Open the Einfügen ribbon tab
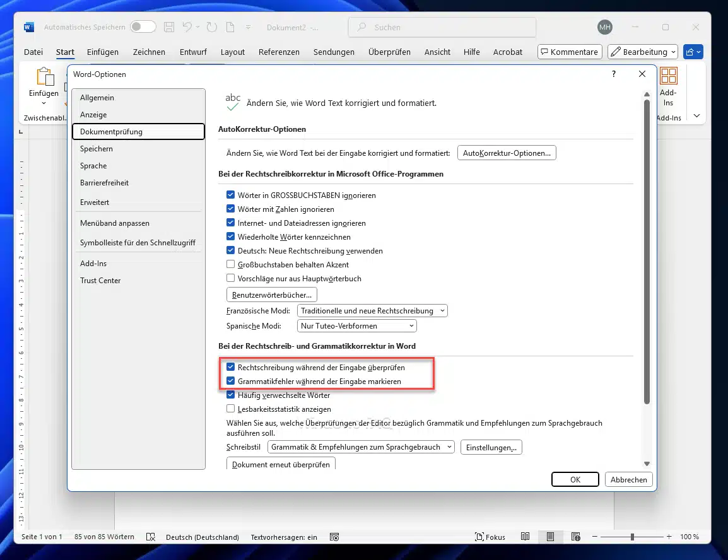 click(103, 52)
